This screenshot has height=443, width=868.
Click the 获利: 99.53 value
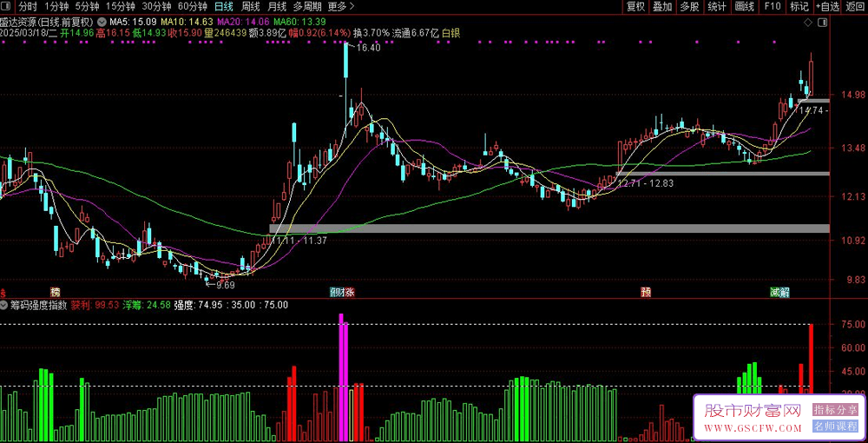[95, 305]
